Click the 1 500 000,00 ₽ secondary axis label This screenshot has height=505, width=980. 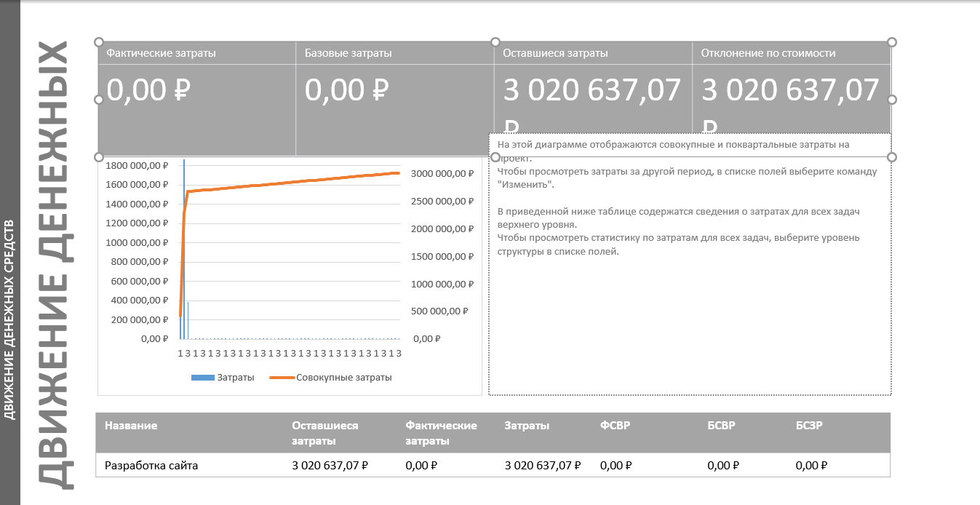tap(442, 256)
